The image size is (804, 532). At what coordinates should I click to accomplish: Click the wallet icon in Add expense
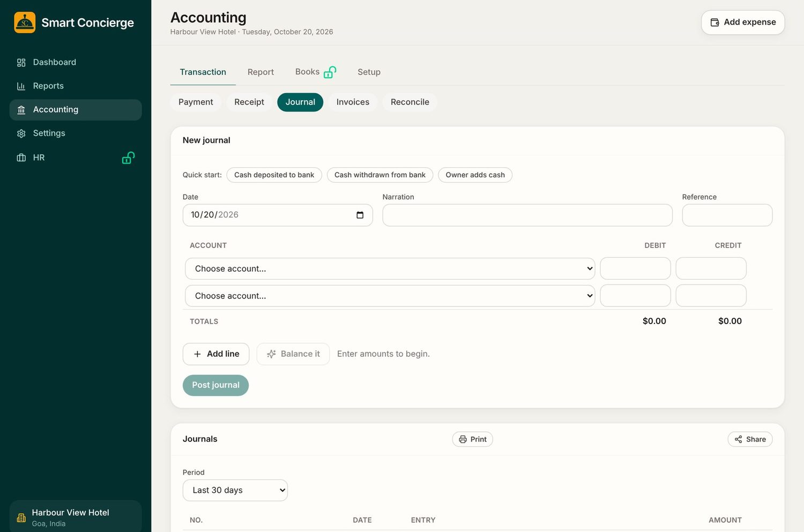(714, 23)
